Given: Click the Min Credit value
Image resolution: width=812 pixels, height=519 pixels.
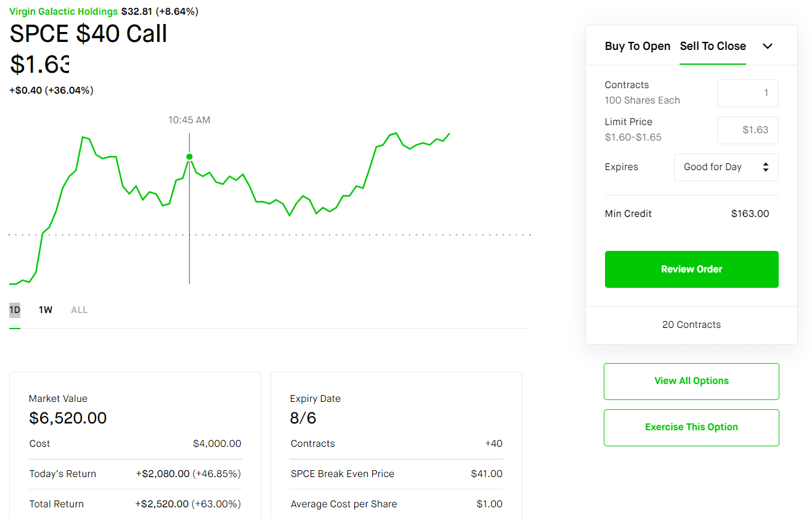Looking at the screenshot, I should click(750, 213).
